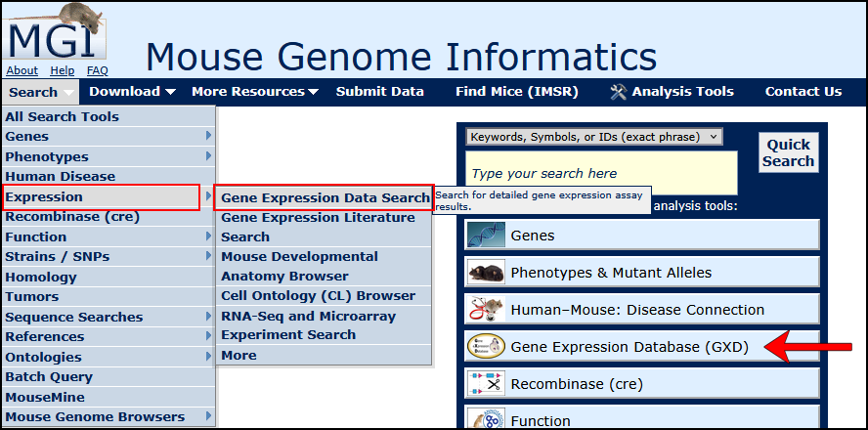Expand the Strains / SNPs submenu
Viewport: 868px width, 430px height.
coord(108,257)
